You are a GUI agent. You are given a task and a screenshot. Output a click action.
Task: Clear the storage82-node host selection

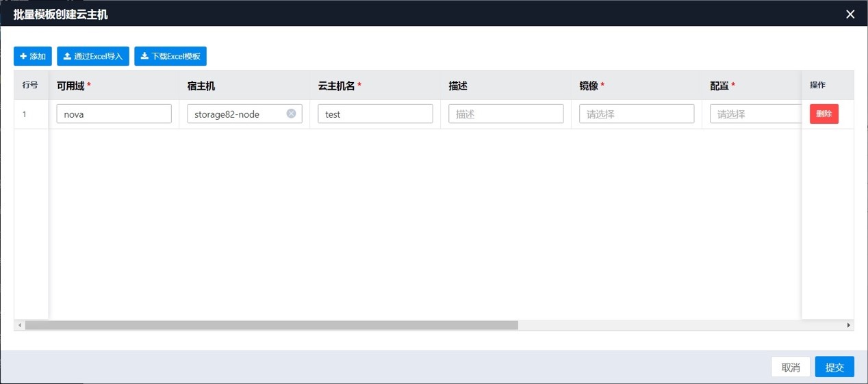click(x=291, y=114)
